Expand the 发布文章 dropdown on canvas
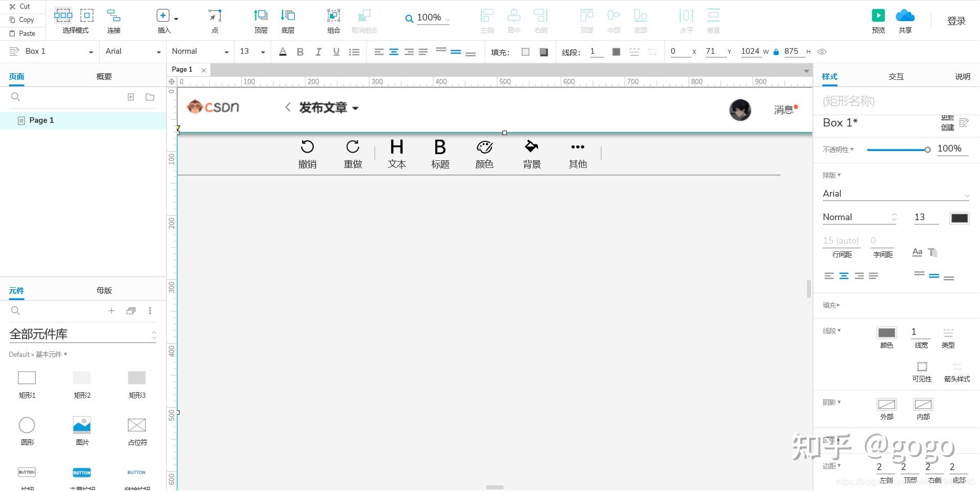 (x=355, y=108)
